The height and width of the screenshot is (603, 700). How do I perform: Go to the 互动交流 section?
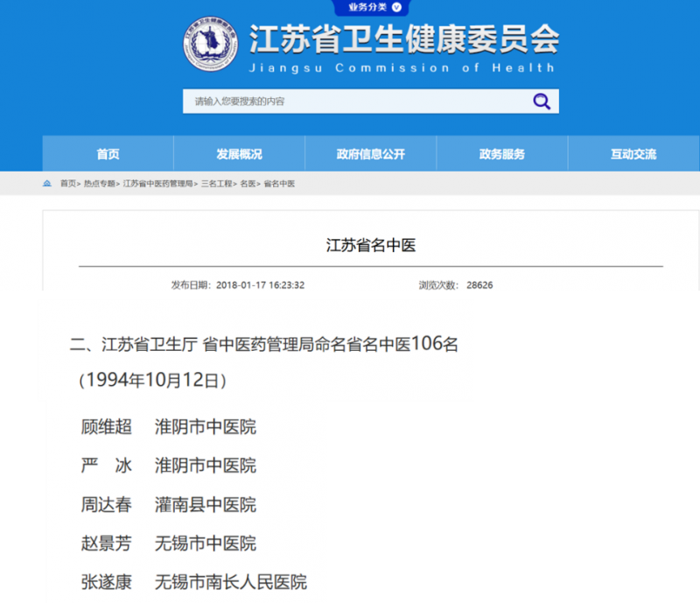(x=633, y=154)
